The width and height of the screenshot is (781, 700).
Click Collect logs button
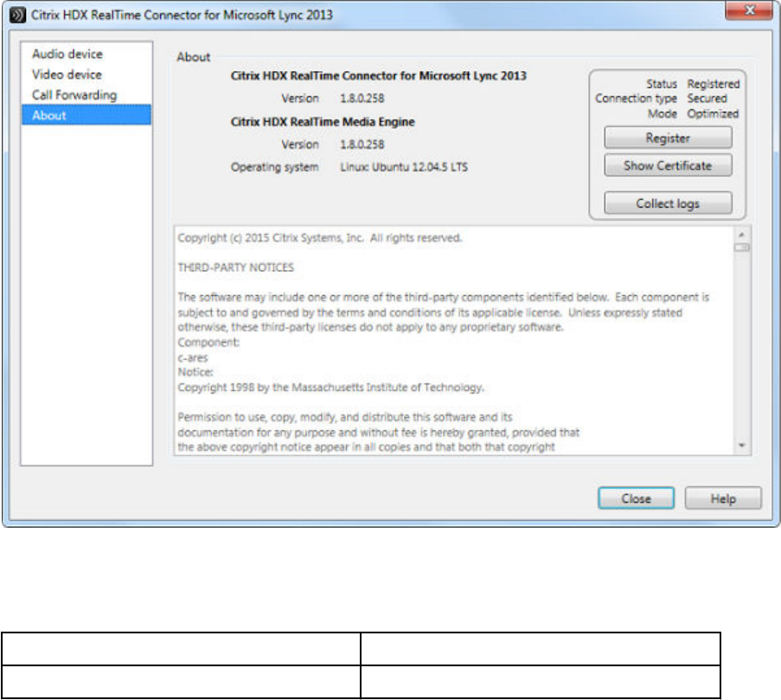pos(668,203)
